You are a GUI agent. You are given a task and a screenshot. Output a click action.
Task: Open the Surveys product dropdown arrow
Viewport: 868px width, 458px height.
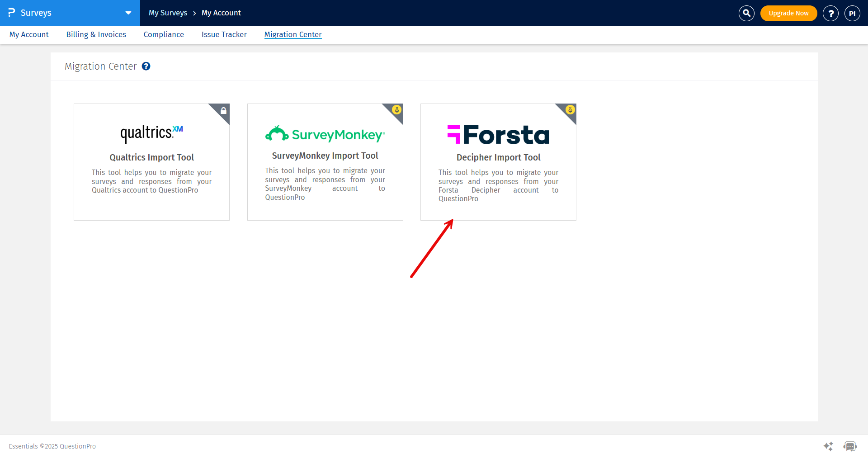[128, 13]
